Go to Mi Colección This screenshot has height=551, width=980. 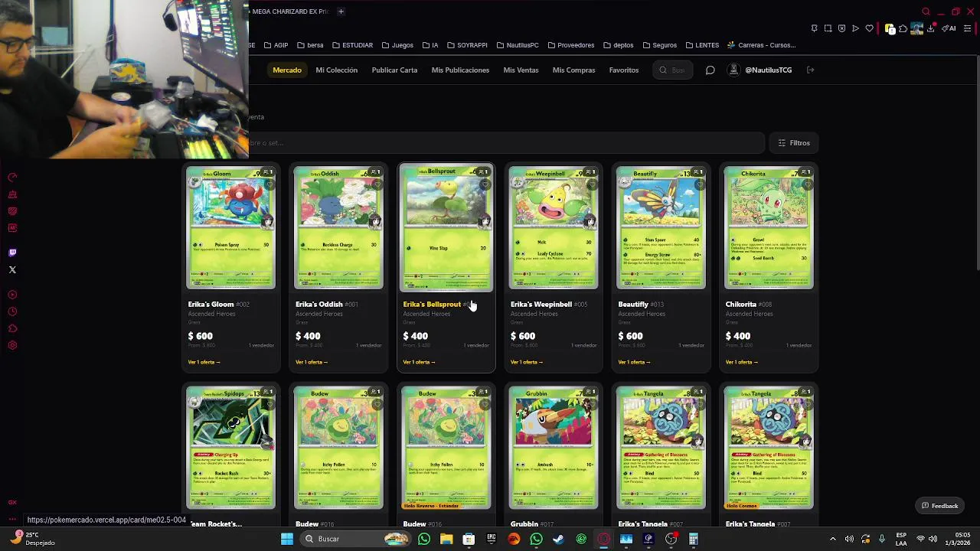(337, 70)
